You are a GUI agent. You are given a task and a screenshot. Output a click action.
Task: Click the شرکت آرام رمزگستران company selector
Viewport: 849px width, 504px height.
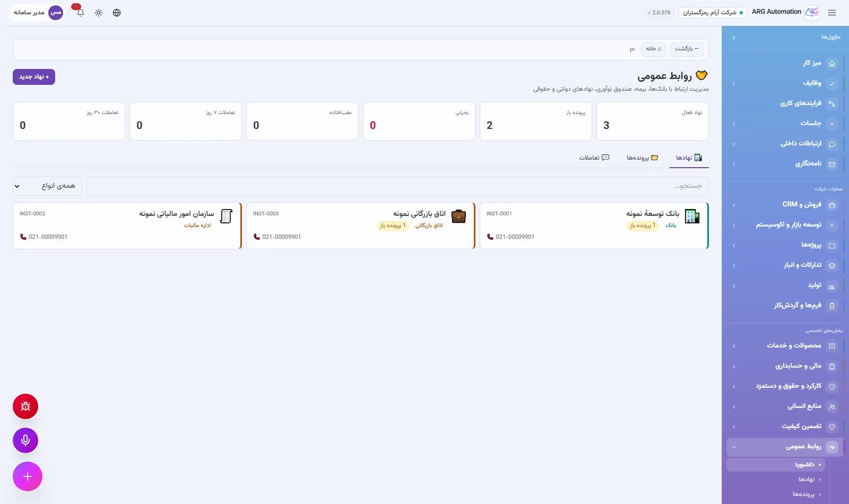(713, 12)
